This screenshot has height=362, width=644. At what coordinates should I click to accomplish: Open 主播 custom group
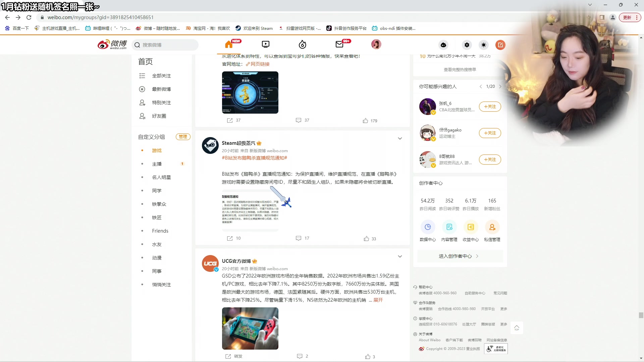tap(157, 164)
